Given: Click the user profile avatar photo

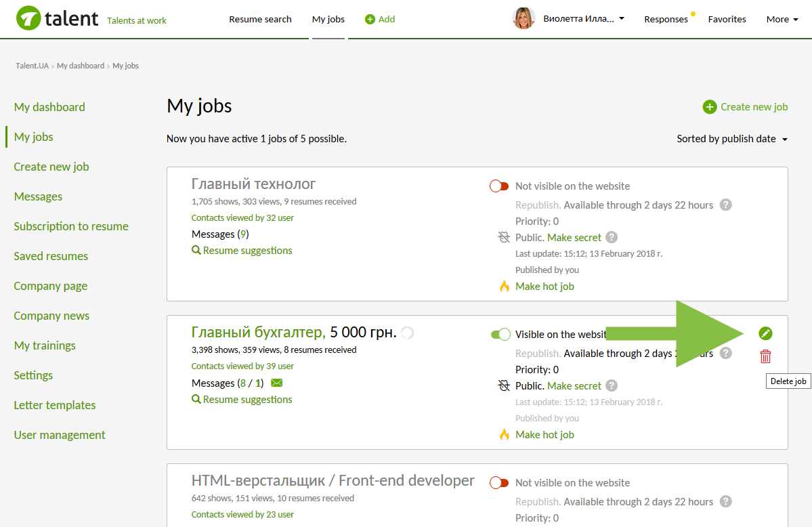Looking at the screenshot, I should 524,19.
